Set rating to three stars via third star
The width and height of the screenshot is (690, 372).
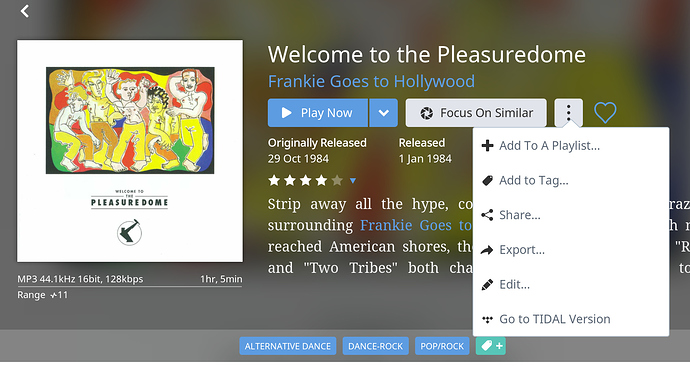(305, 180)
